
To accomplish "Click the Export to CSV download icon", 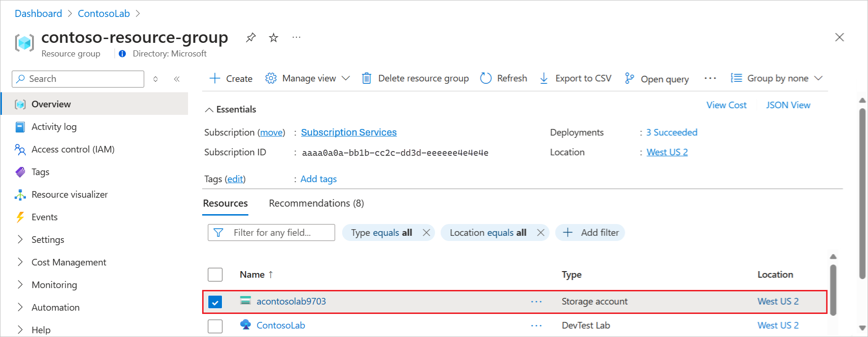I will 544,78.
